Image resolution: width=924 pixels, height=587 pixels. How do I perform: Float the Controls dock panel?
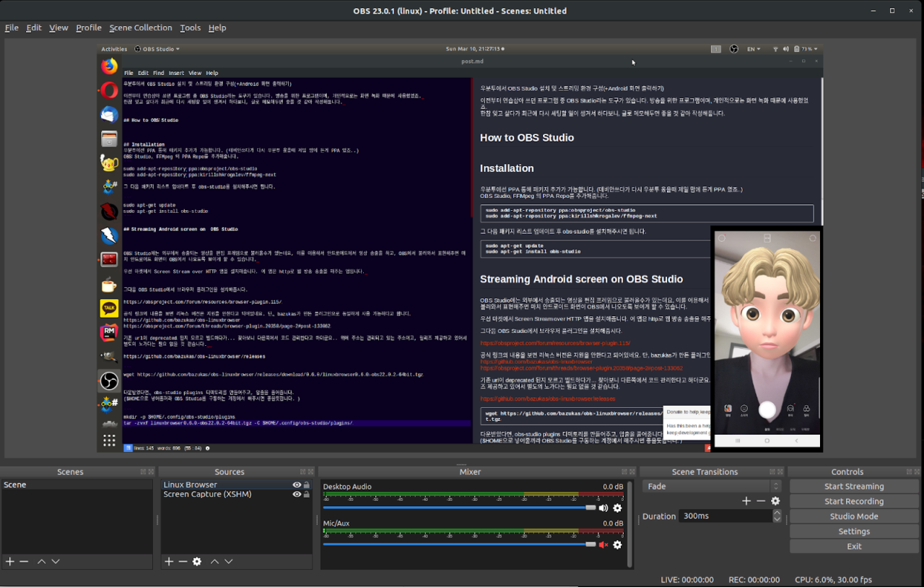[x=907, y=472]
